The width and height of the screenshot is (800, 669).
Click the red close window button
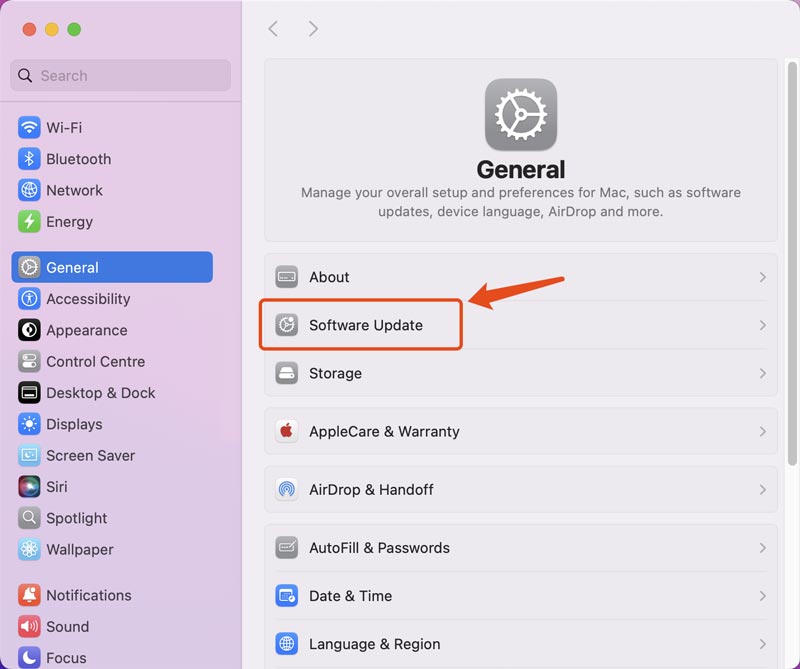29,29
